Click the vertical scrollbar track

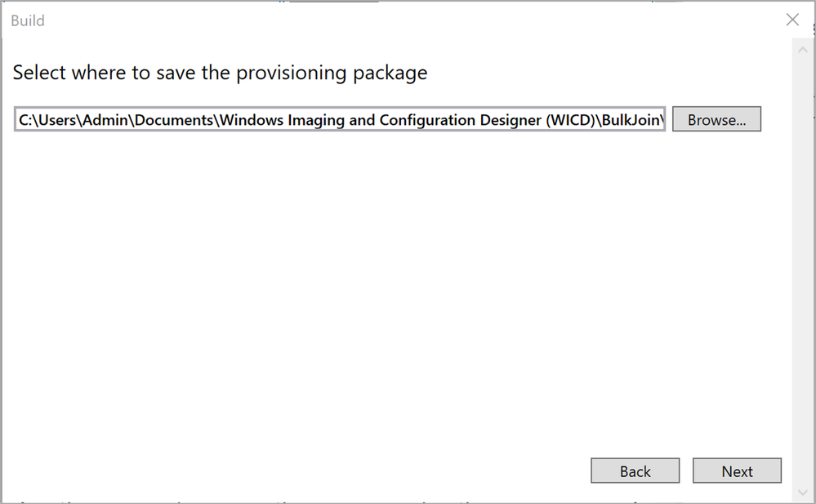pyautogui.click(x=803, y=270)
